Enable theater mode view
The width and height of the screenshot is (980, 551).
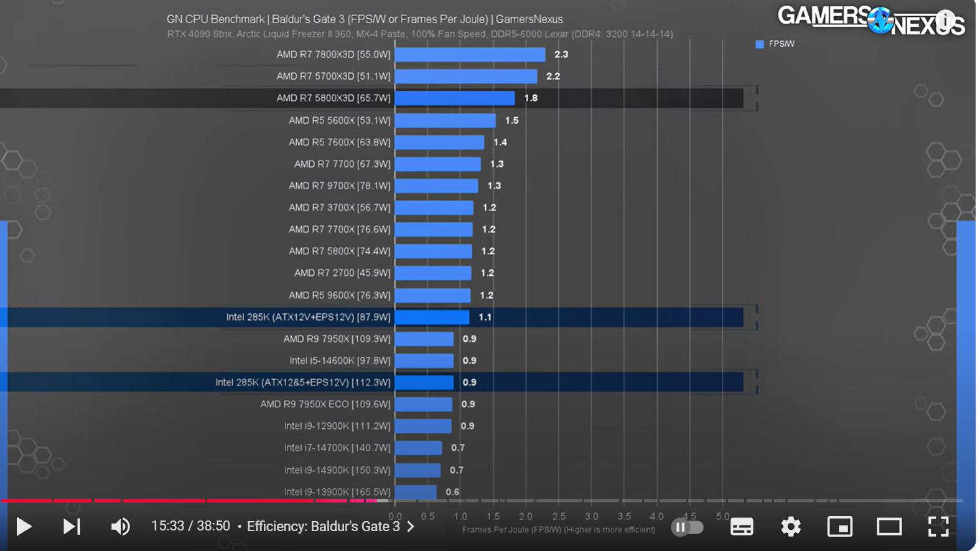pyautogui.click(x=889, y=527)
